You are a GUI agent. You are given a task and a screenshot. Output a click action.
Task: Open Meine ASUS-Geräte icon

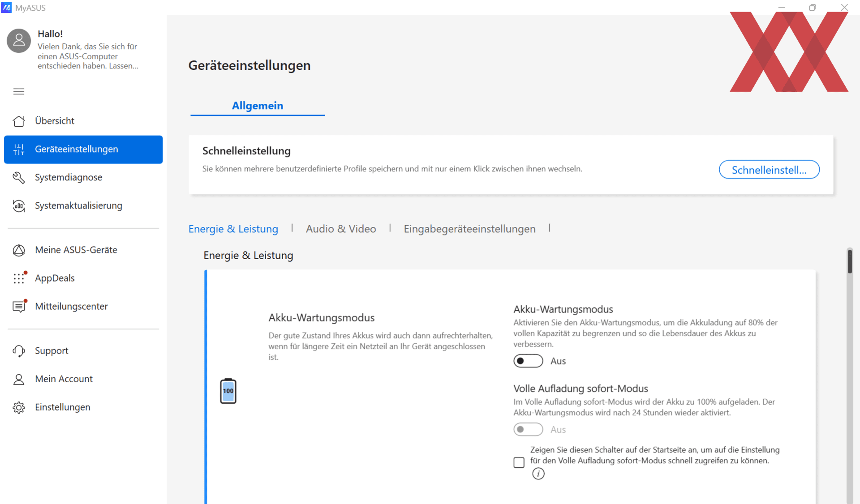coord(19,250)
